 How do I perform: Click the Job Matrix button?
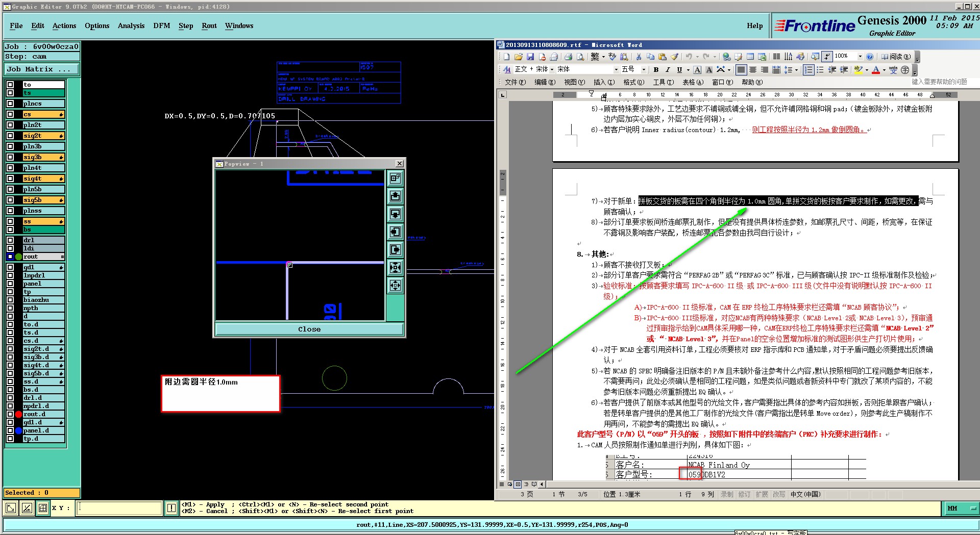click(42, 69)
